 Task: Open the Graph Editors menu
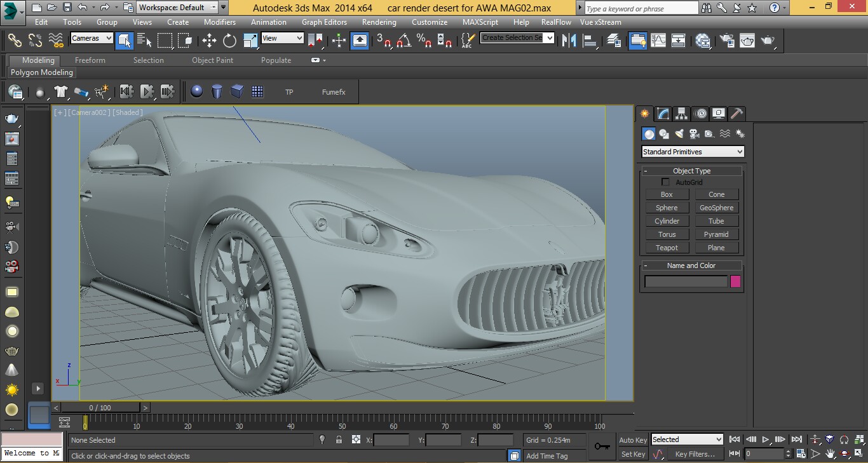point(324,22)
